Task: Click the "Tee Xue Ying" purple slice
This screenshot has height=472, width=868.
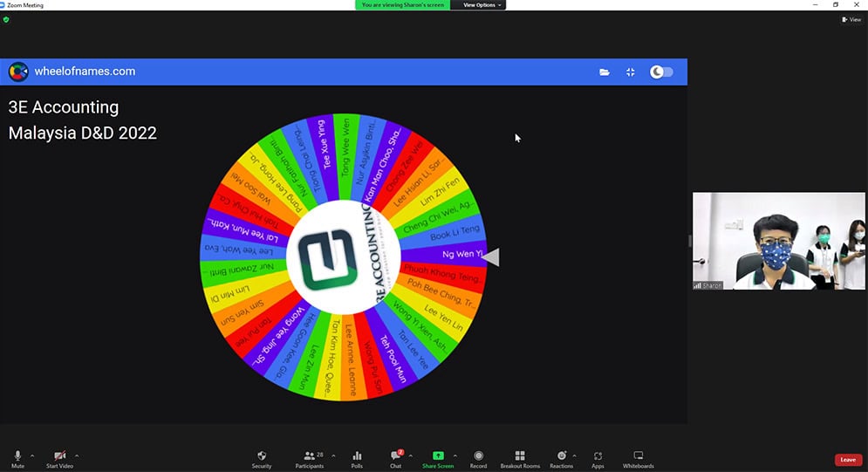Action: click(x=322, y=158)
